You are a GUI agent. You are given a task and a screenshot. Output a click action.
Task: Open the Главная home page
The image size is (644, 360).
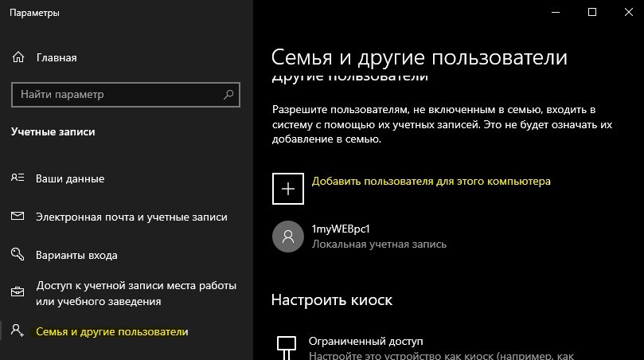point(56,57)
